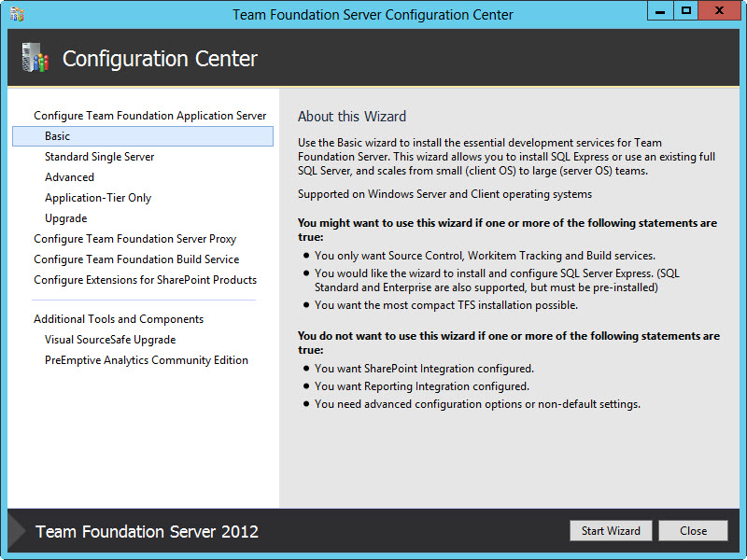Select PreEmptive Analytics Community Edition
747x560 pixels.
[146, 359]
